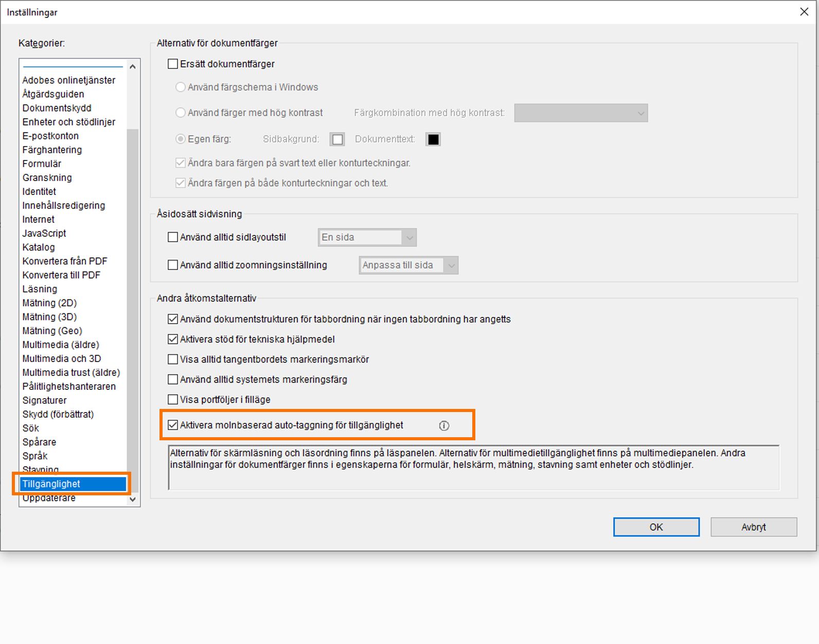Select Adobes onlinetjänster category

click(x=69, y=80)
